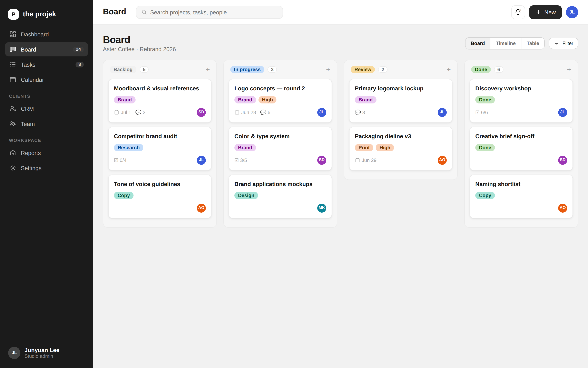Click JL avatar on Competitor brand audit
Screen dimensions: 588x368
tap(201, 160)
